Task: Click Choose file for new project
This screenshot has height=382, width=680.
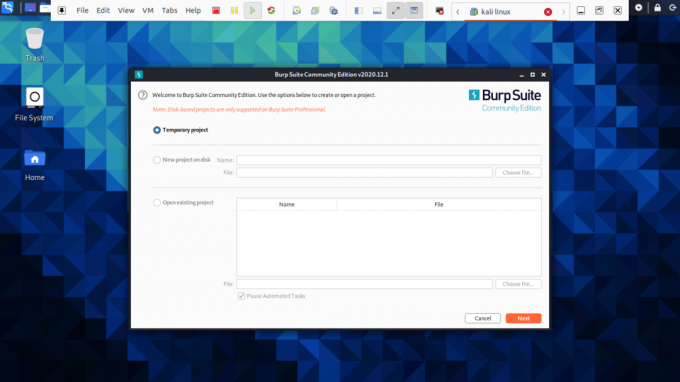Action: (518, 173)
